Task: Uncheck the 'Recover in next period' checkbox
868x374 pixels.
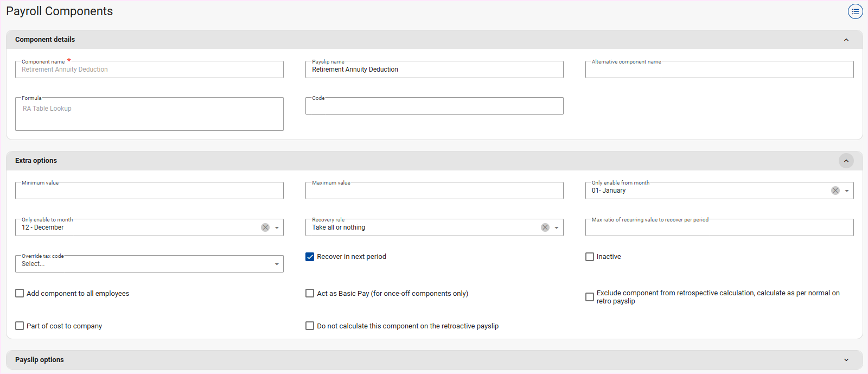Action: coord(310,257)
